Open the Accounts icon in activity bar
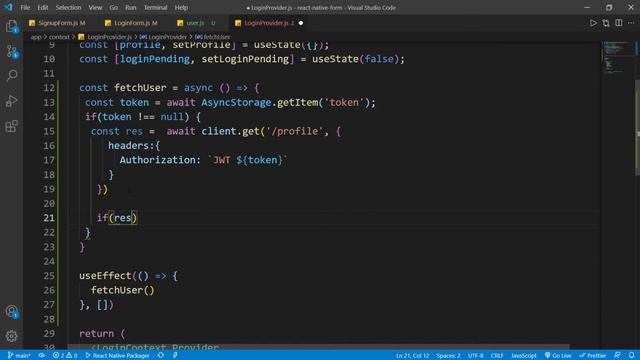This screenshot has width=640, height=360. (x=11, y=312)
